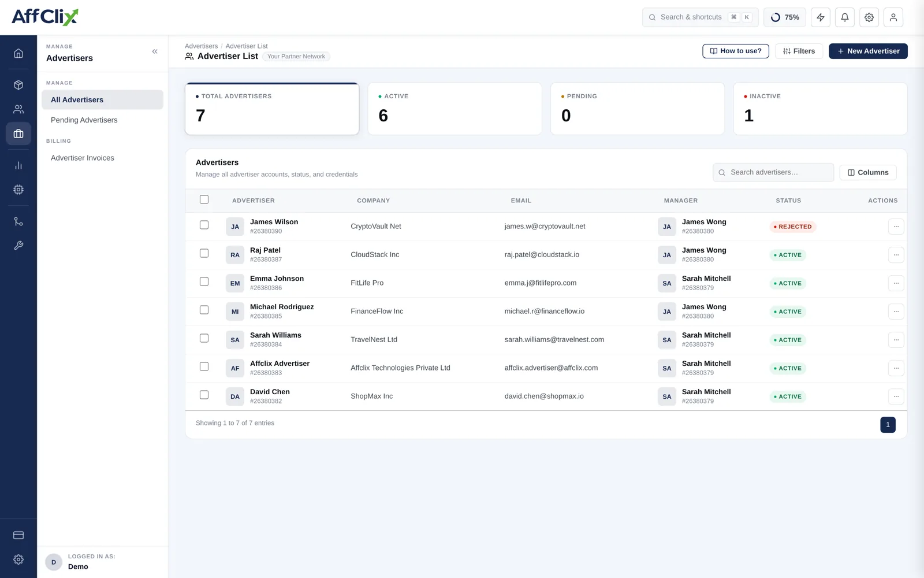Open the Home icon in left sidebar

[x=18, y=53]
